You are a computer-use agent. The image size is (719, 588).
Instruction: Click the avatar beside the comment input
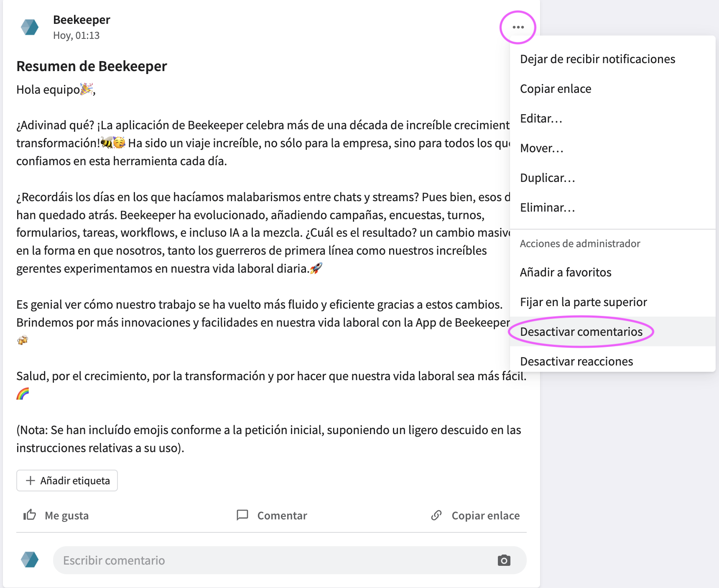pyautogui.click(x=30, y=560)
